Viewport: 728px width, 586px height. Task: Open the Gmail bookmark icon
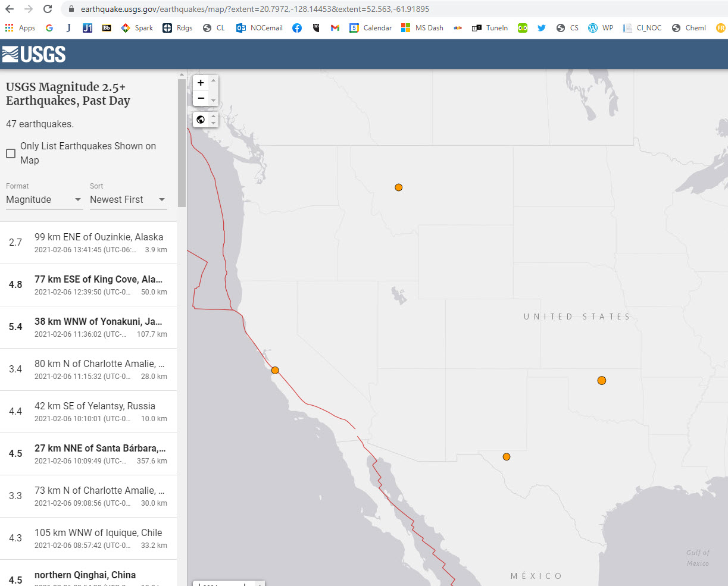pos(335,28)
